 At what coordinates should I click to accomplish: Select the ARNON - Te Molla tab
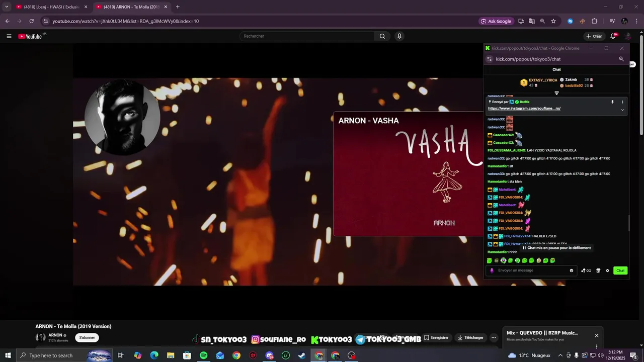(x=132, y=7)
